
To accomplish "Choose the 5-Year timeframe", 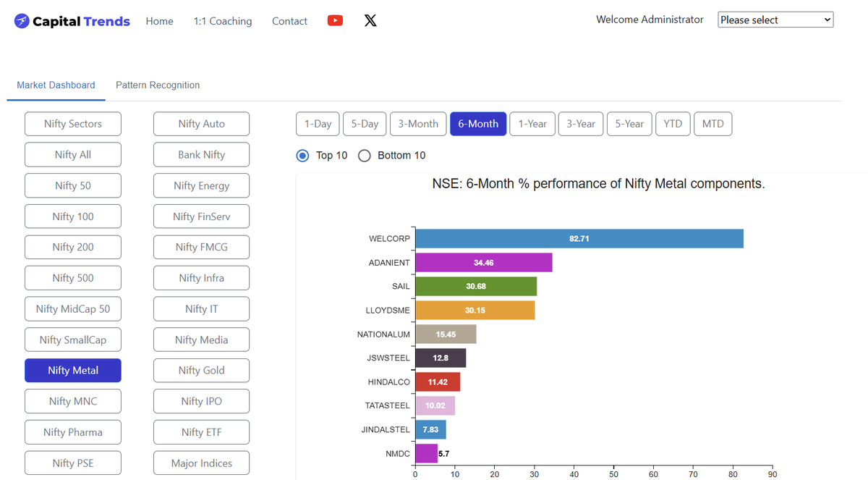I will point(629,124).
